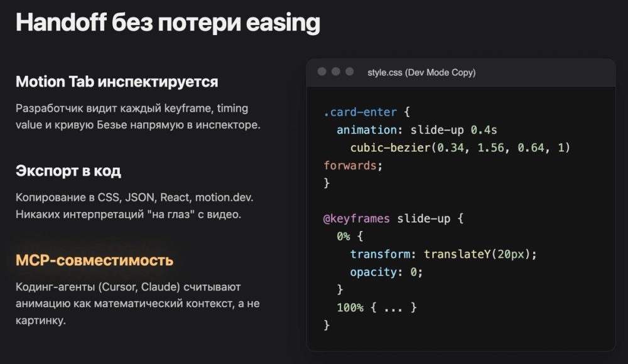The image size is (628, 364).
Task: Click the heading "Motion Tab инспектируется"
Action: 117,82
